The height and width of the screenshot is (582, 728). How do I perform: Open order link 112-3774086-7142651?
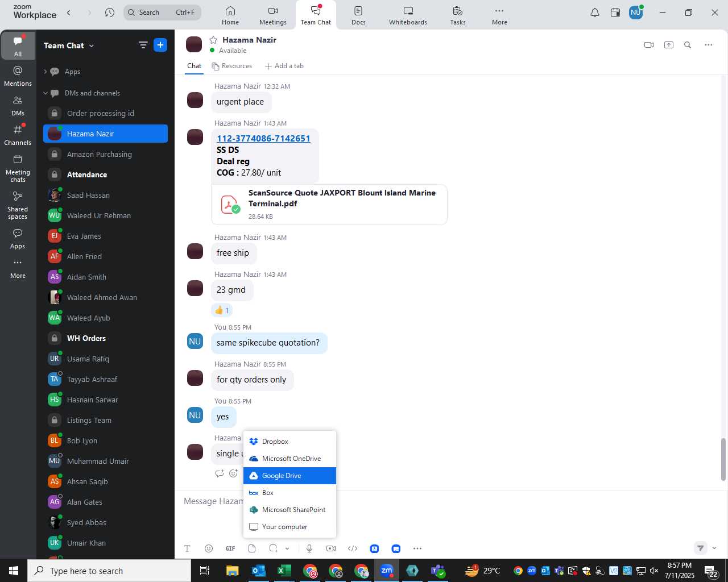pyautogui.click(x=263, y=139)
